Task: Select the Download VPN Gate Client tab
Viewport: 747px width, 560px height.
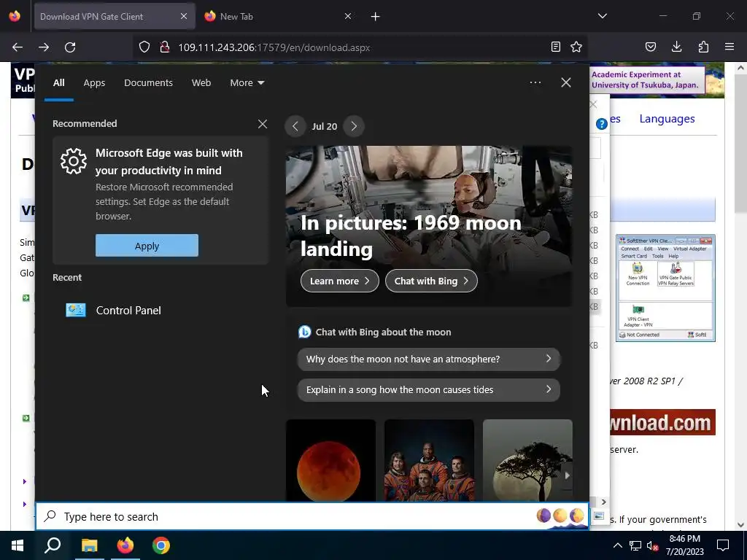Action: [115, 16]
